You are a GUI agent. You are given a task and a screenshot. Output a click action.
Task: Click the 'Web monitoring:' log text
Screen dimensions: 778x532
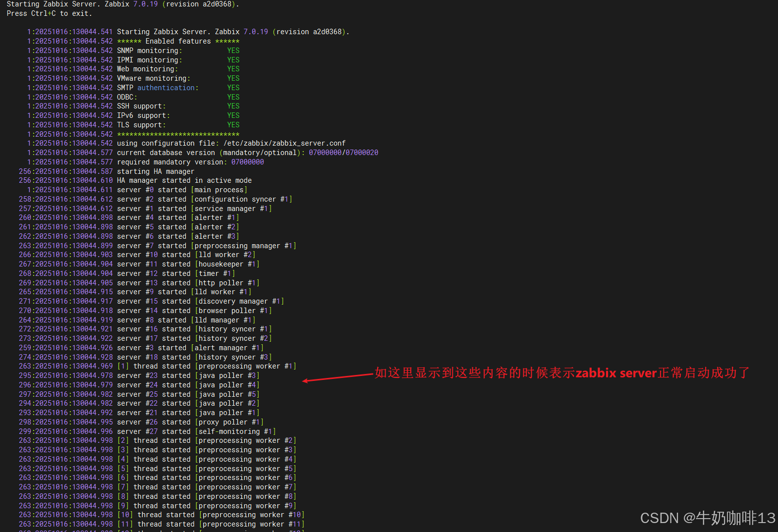147,69
